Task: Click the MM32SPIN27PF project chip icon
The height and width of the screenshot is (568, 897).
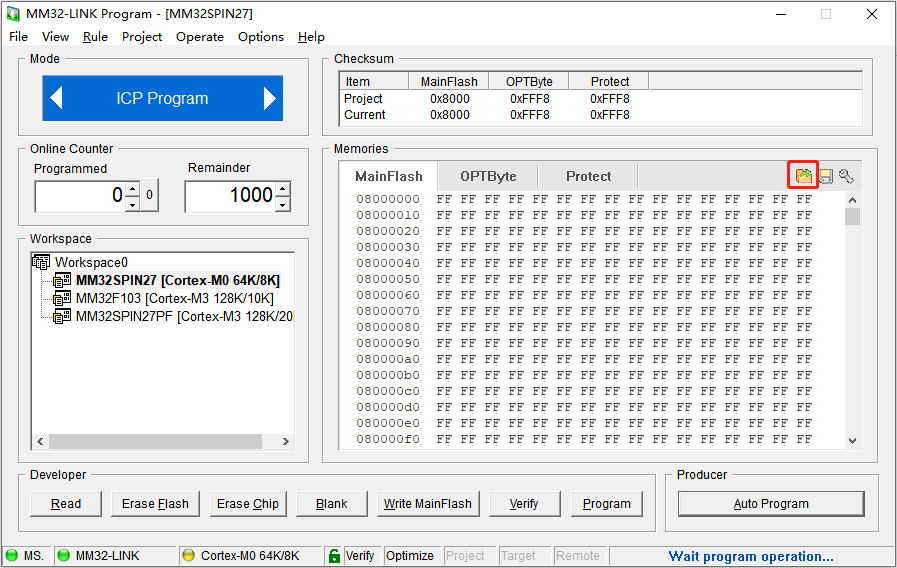Action: coord(62,316)
